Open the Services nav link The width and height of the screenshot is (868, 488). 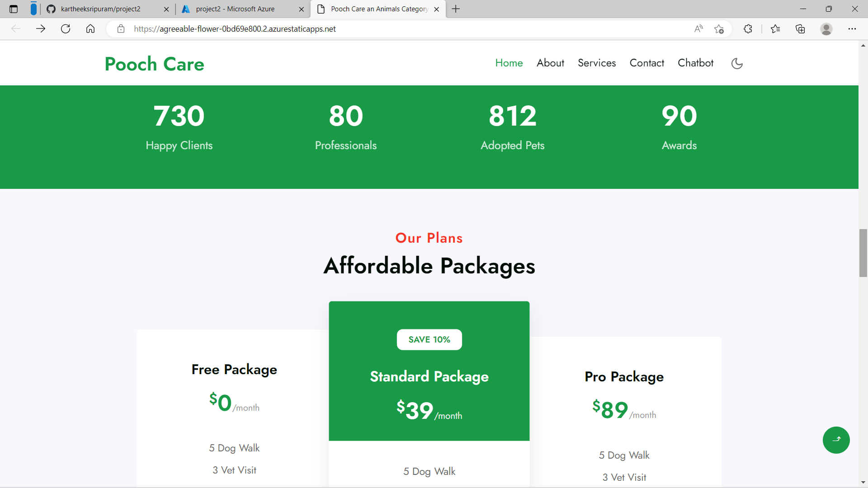click(597, 63)
